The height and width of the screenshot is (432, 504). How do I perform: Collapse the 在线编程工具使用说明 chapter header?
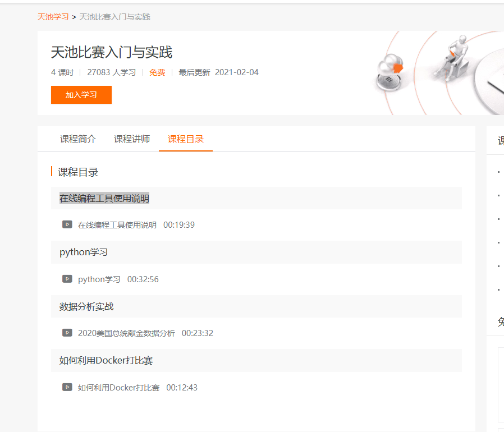pyautogui.click(x=104, y=198)
